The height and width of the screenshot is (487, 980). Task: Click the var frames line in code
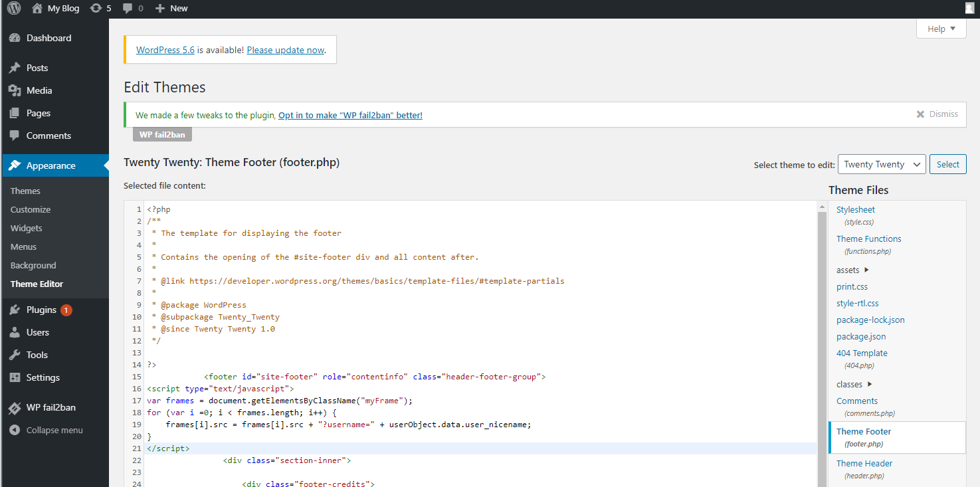click(280, 401)
